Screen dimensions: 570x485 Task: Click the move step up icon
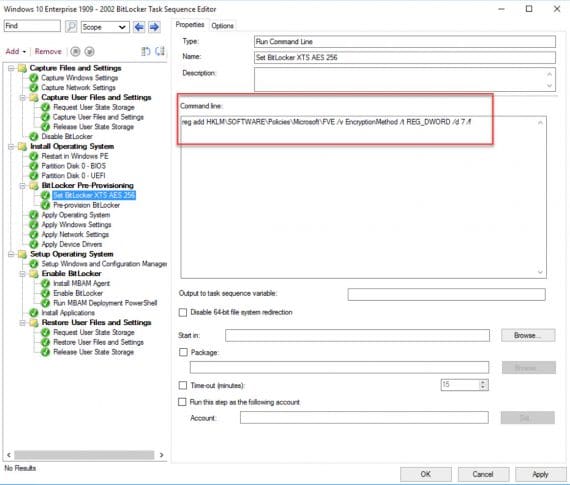75,52
